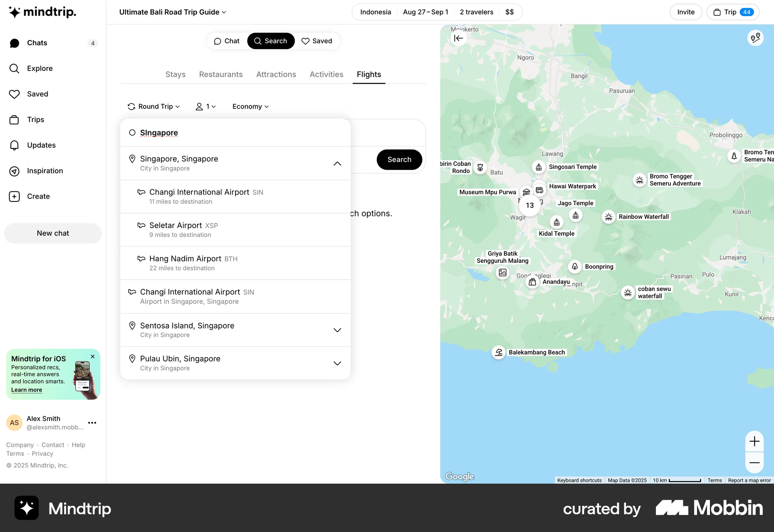The width and height of the screenshot is (774, 532).
Task: Open the Economy cabin class dropdown
Action: tap(250, 106)
